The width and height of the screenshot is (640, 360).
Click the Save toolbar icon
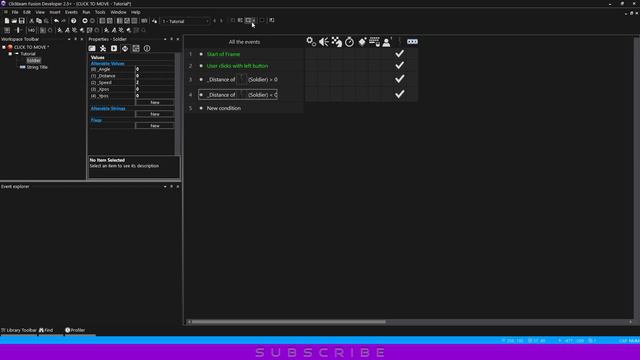tap(22, 21)
